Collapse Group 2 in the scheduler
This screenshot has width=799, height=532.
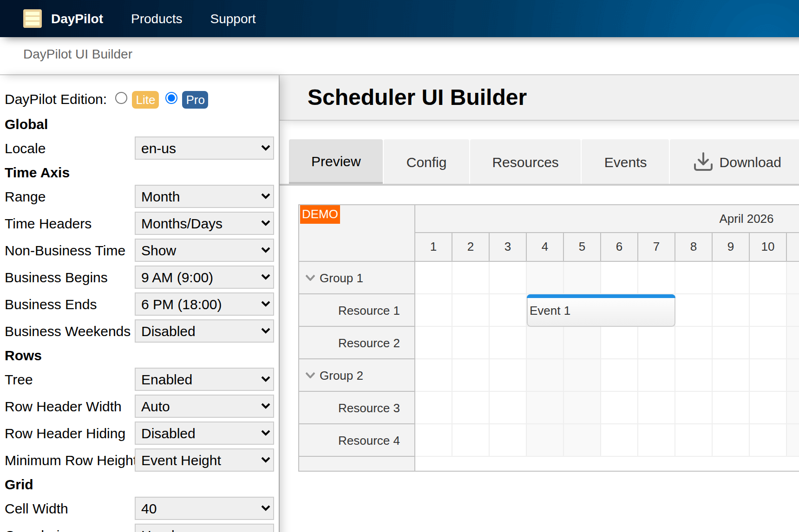310,375
